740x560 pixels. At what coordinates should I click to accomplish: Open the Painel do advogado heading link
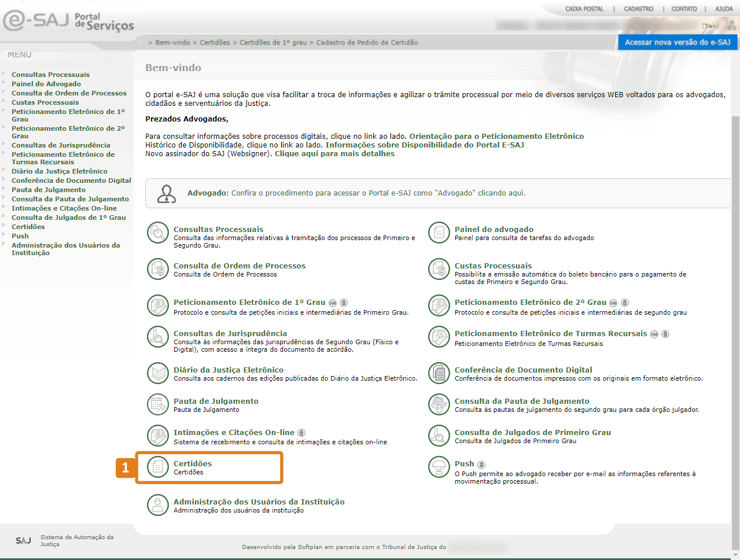[x=494, y=230]
